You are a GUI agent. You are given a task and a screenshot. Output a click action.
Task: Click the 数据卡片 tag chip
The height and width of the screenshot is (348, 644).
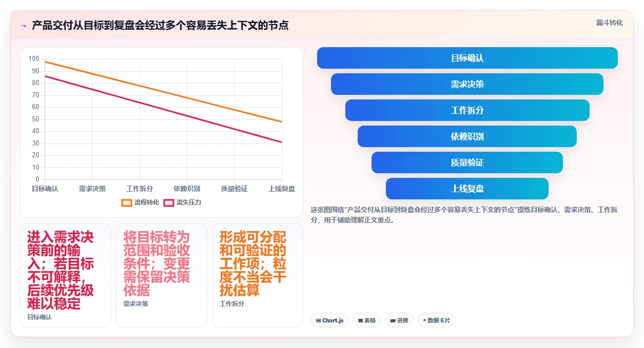[x=436, y=320]
